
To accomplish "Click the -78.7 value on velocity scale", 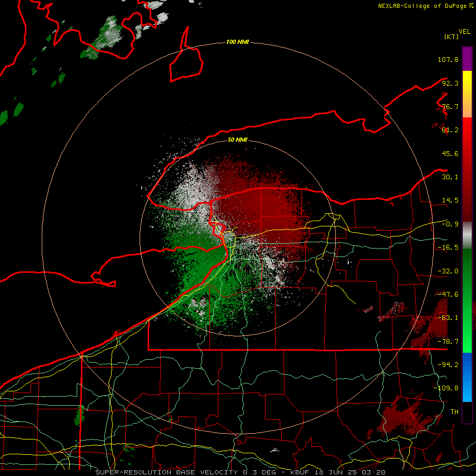I will [x=448, y=342].
